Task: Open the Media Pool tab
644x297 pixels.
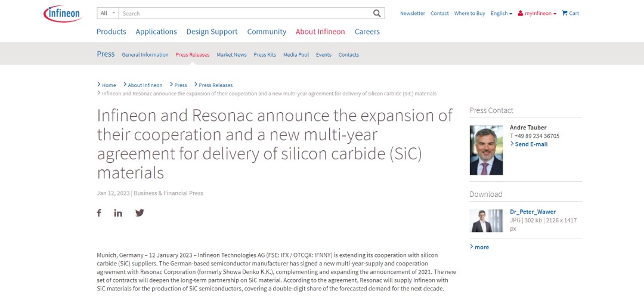Action: (x=296, y=55)
